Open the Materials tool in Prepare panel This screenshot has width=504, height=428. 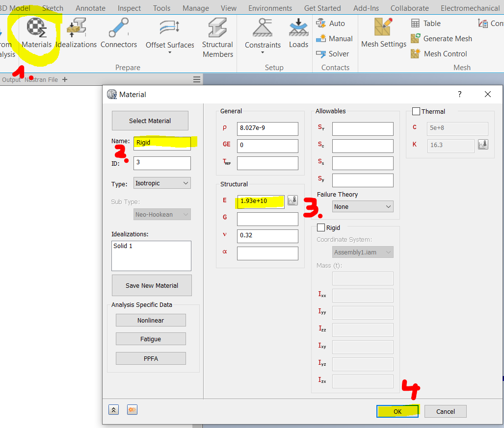[36, 32]
